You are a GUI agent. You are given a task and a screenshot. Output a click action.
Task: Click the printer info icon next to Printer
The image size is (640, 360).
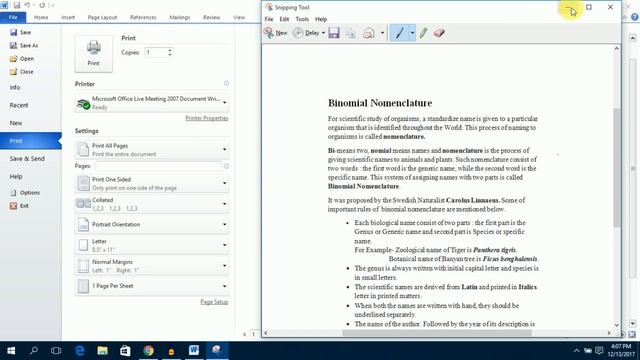[227, 83]
